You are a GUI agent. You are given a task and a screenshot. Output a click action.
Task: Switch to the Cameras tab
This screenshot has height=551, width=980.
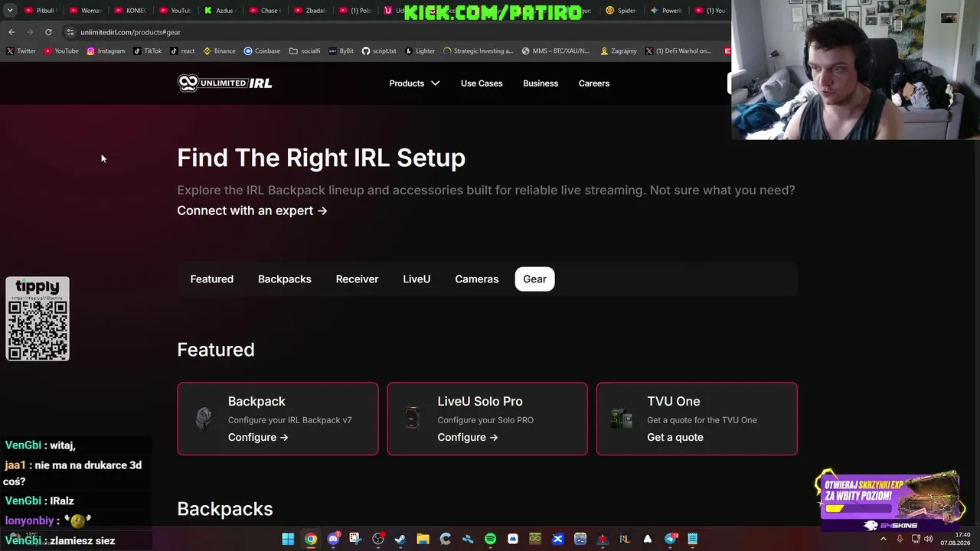(477, 279)
